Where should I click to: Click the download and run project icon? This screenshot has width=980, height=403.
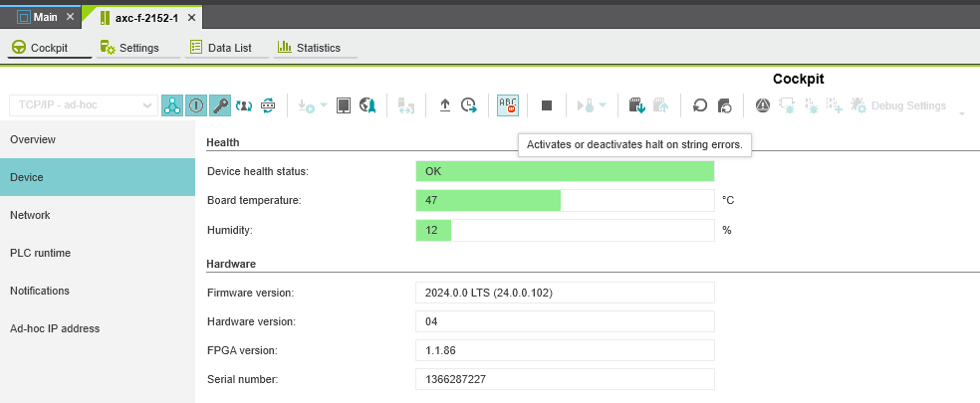pyautogui.click(x=307, y=105)
